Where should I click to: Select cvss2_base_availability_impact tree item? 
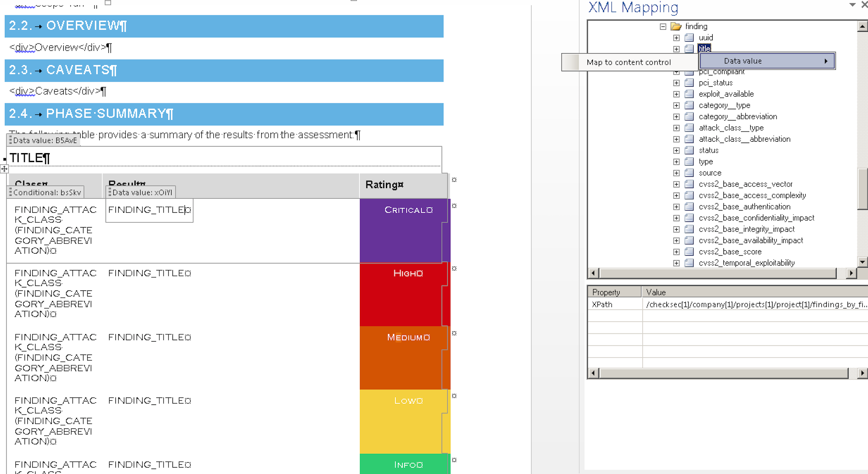point(751,241)
